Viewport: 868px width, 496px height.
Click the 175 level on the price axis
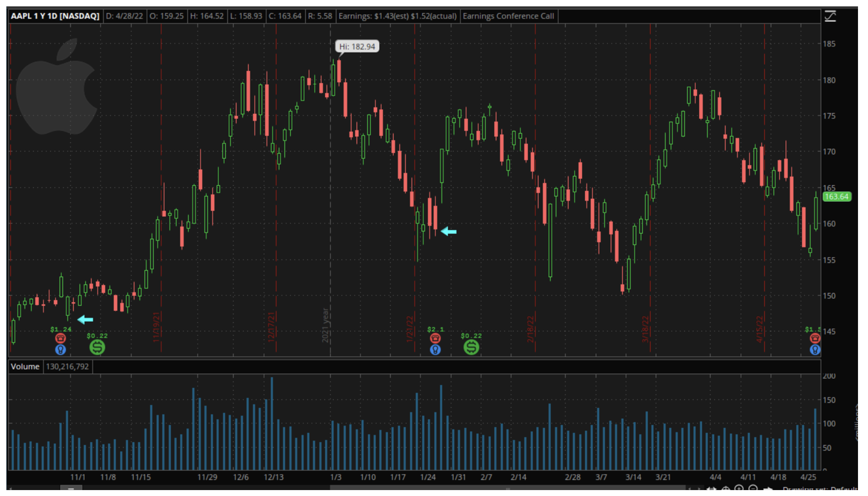pos(829,116)
